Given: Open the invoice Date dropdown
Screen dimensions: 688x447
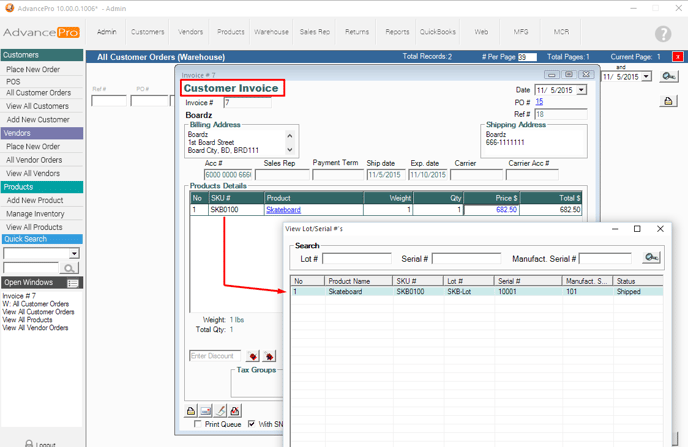Looking at the screenshot, I should click(582, 90).
